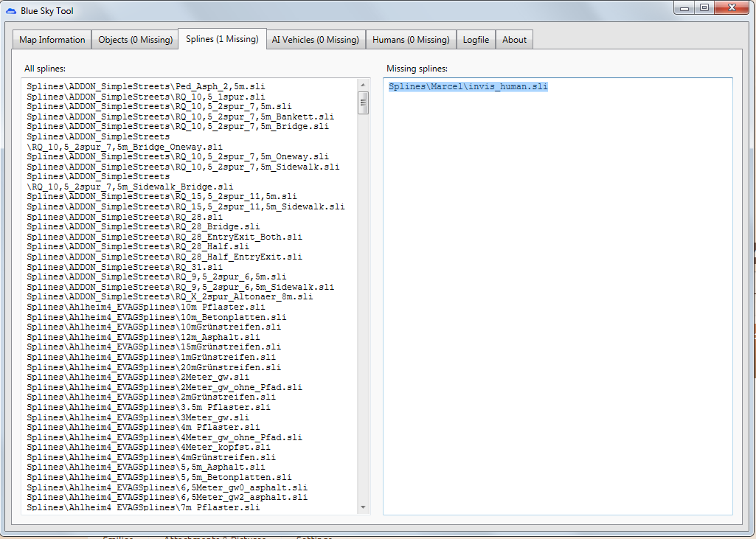The height and width of the screenshot is (539, 756).
Task: Click the scroll up arrow in splines list
Action: [x=363, y=84]
